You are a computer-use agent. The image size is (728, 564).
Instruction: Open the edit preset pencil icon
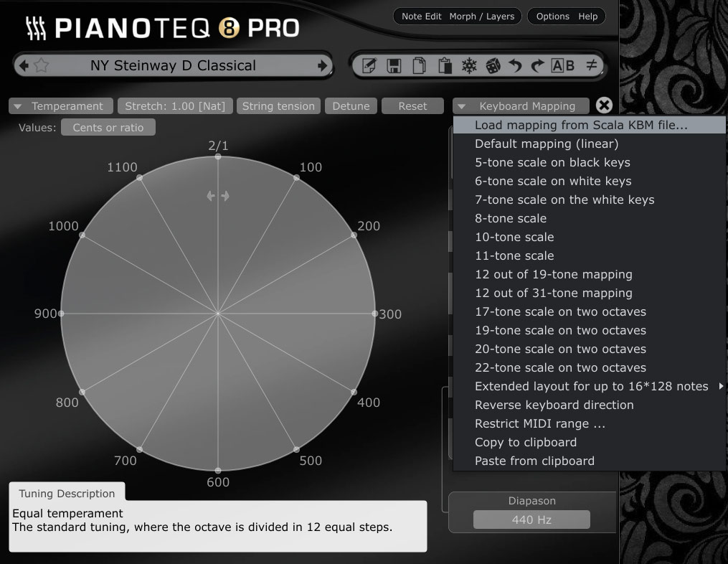369,65
